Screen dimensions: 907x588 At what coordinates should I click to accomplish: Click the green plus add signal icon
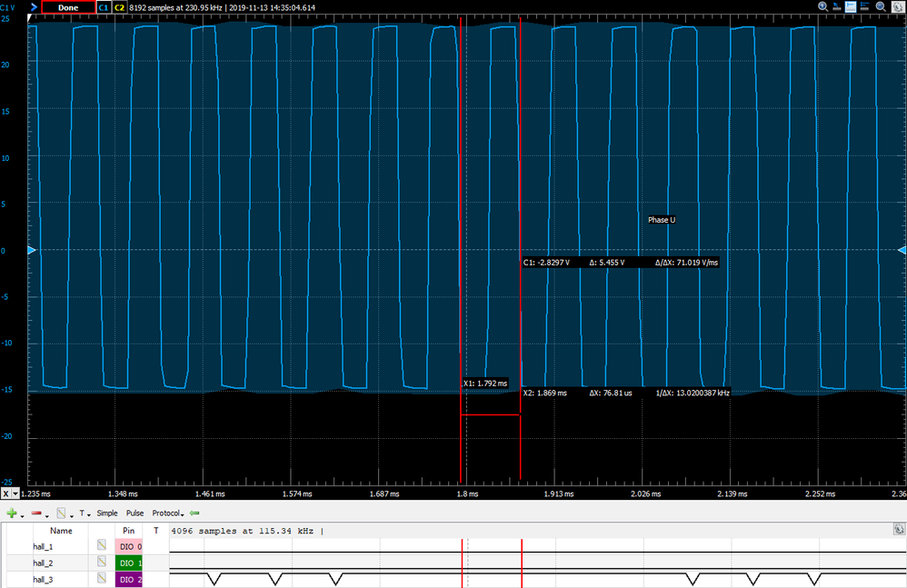[11, 513]
